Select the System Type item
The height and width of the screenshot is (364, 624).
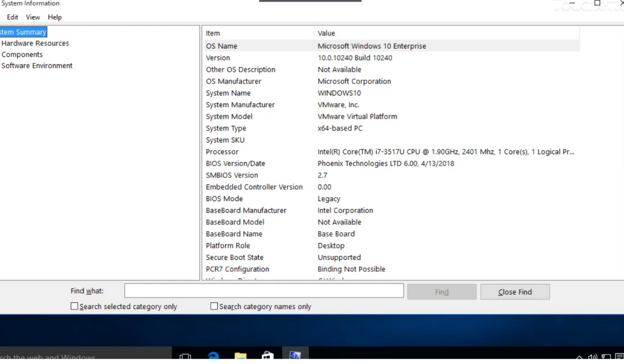click(226, 128)
